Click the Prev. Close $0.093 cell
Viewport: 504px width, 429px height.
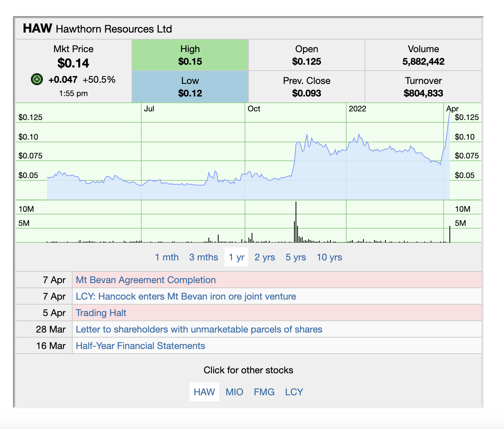tap(307, 87)
